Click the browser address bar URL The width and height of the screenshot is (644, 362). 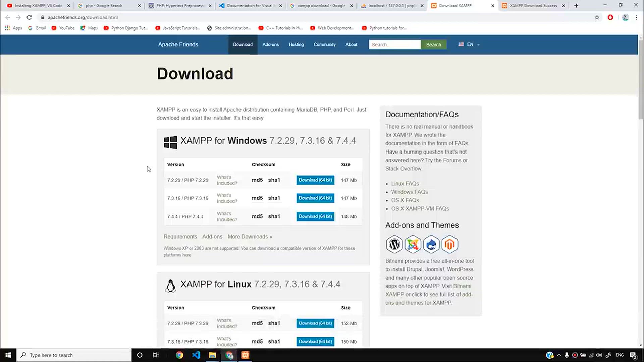83,17
